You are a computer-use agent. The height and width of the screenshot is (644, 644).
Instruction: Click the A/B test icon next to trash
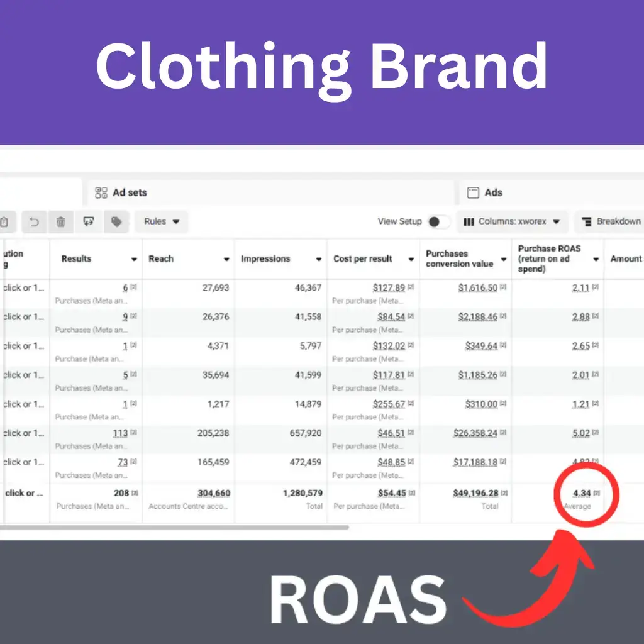(x=89, y=222)
